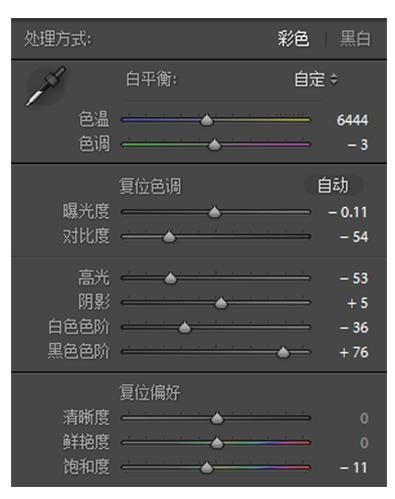Click the 色温 value field 6444
The image size is (395, 499).
[352, 120]
